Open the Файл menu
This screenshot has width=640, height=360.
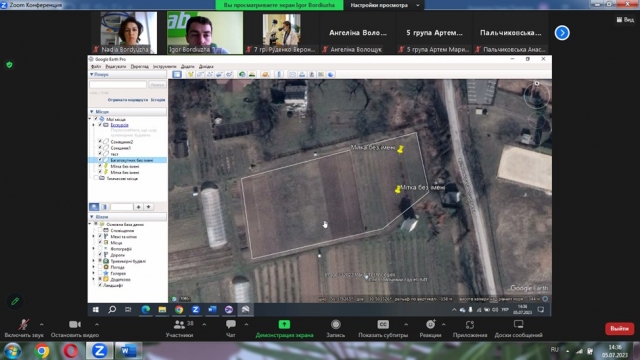click(96, 66)
